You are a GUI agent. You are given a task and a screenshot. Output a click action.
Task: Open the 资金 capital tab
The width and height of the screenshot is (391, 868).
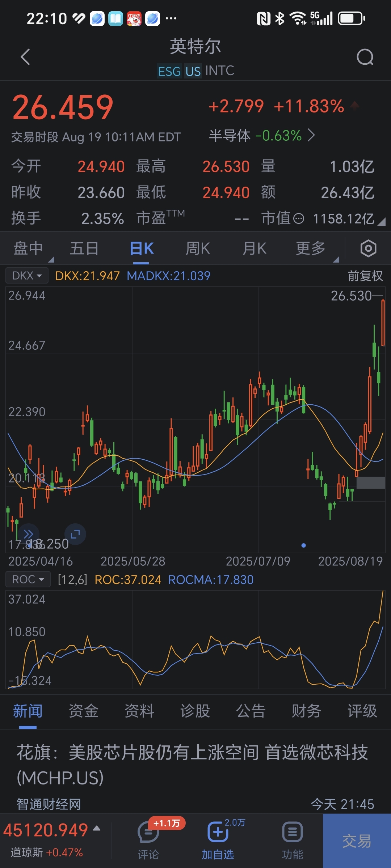pyautogui.click(x=84, y=711)
